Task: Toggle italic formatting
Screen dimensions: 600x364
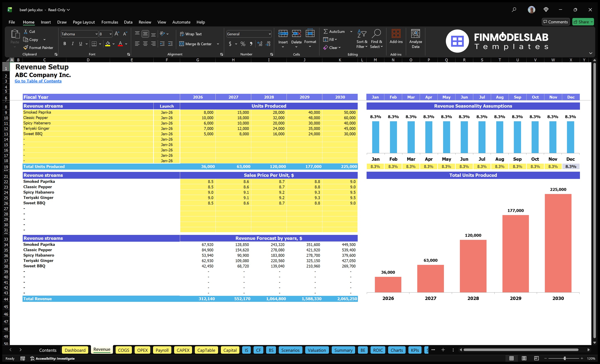Action: click(x=72, y=44)
